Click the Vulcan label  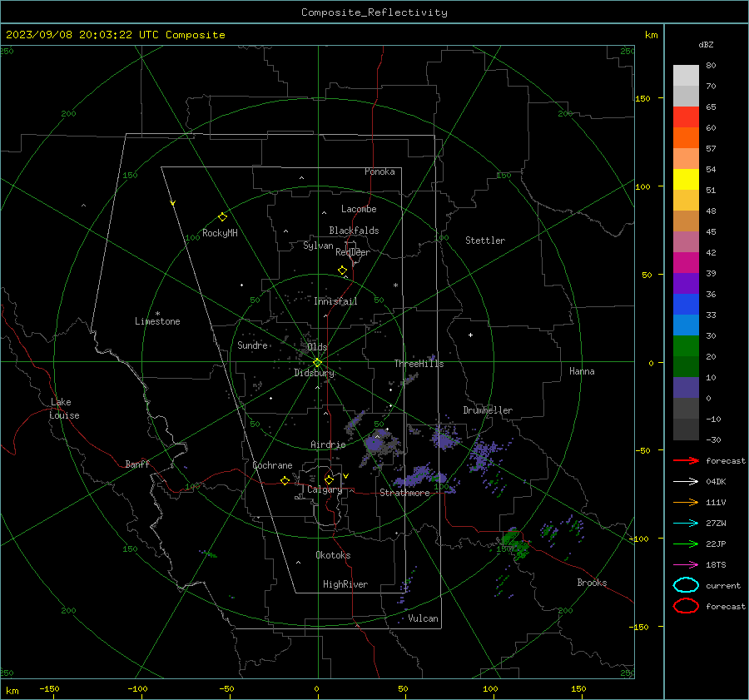(424, 618)
